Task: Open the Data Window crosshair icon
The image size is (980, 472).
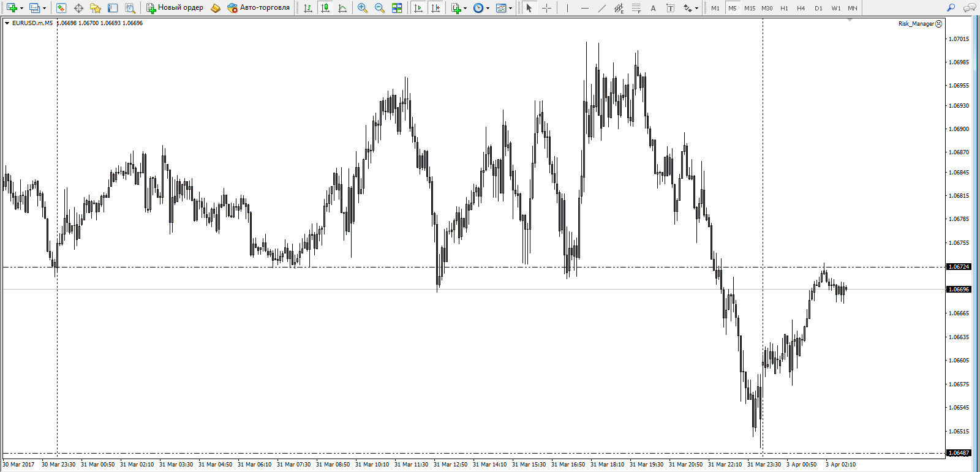Action: tap(78, 8)
